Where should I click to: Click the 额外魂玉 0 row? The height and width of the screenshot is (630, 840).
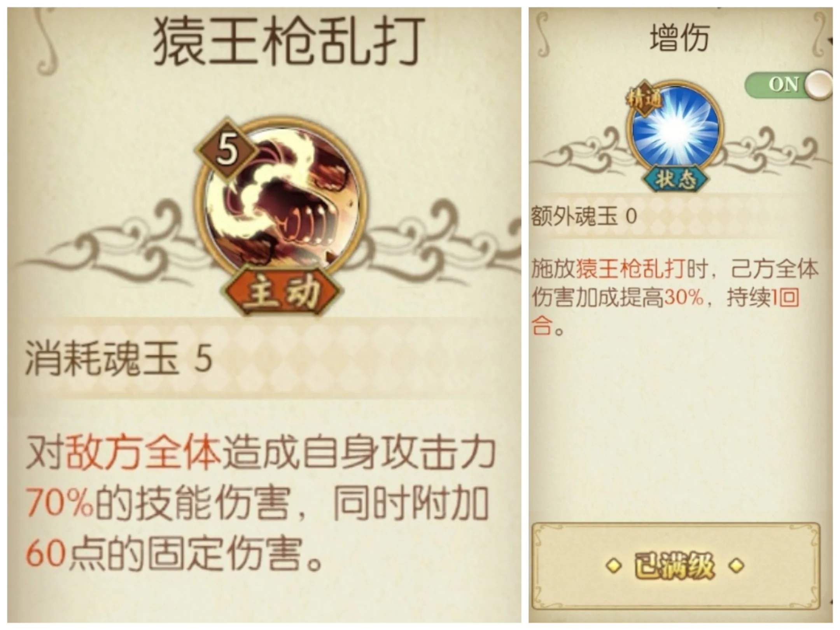point(681,216)
